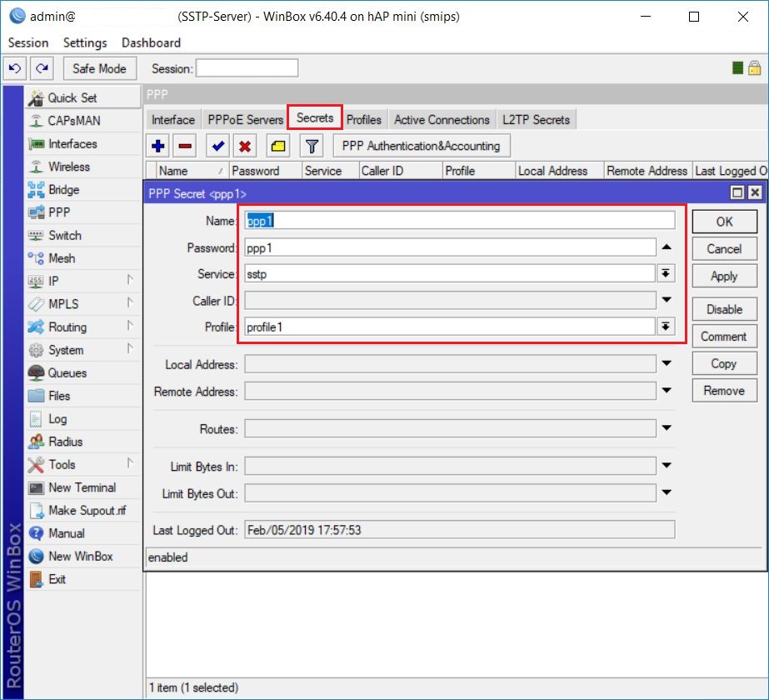The height and width of the screenshot is (700, 769).
Task: Open New WinBox from sidebar
Action: 82,557
